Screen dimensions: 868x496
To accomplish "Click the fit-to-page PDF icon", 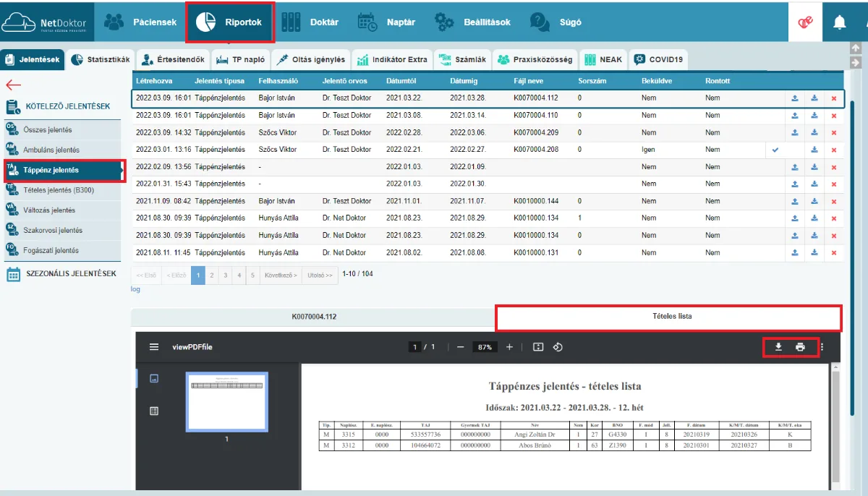I will 537,347.
